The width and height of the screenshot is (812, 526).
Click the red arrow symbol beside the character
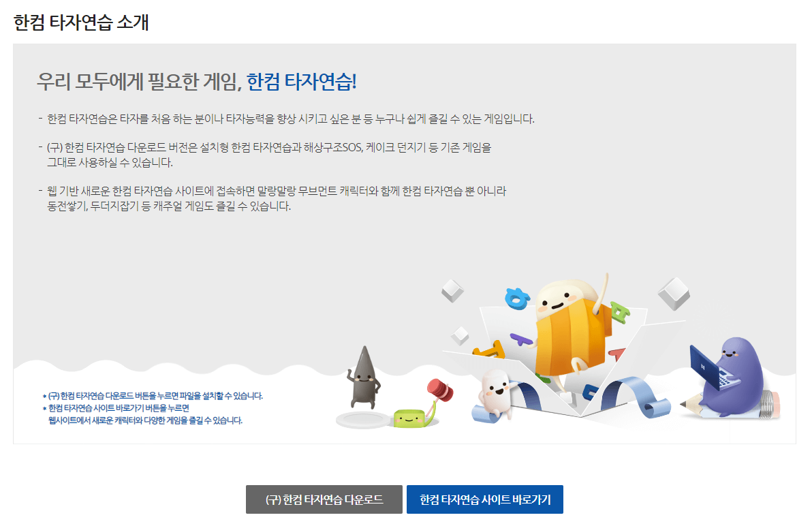(618, 352)
